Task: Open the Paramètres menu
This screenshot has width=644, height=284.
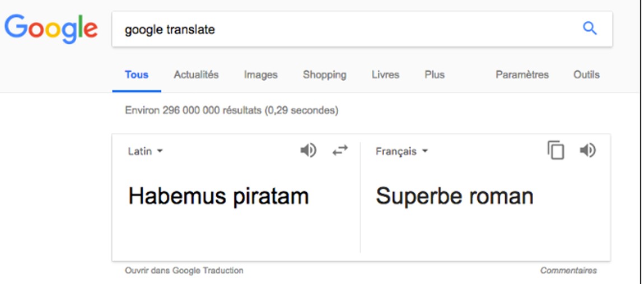Action: pyautogui.click(x=522, y=75)
